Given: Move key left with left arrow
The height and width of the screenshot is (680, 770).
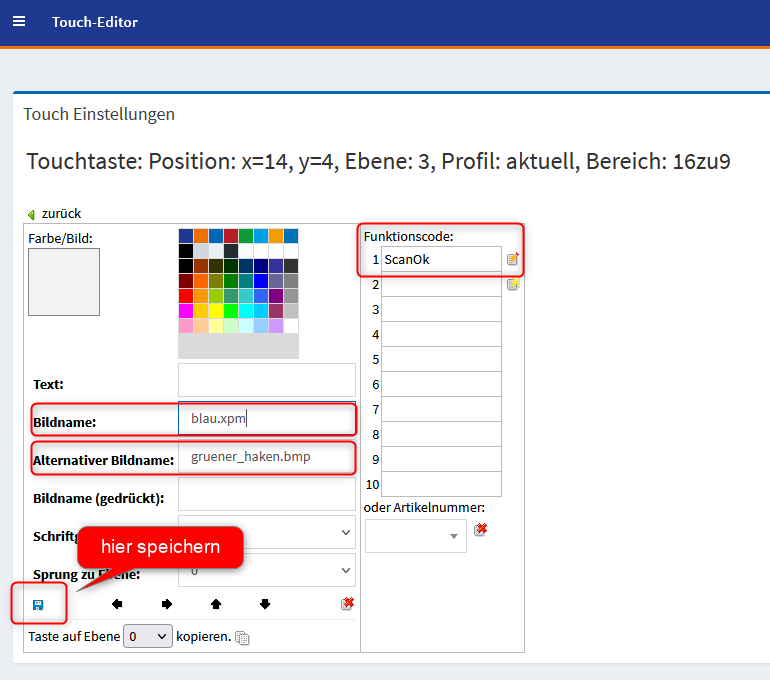Looking at the screenshot, I should 117,604.
